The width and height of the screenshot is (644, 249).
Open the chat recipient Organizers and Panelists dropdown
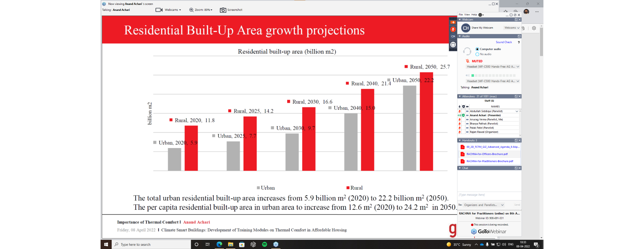484,205
